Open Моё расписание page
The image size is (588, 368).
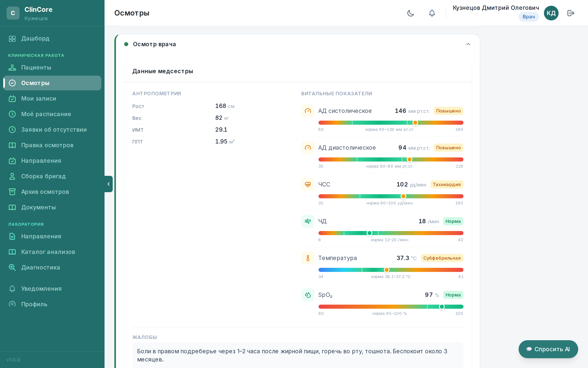click(52, 114)
